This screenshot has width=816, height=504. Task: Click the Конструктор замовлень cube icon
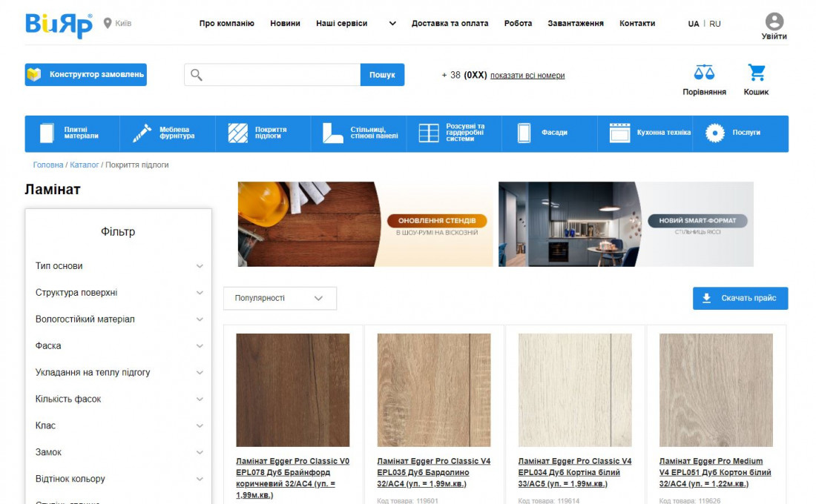[x=34, y=74]
